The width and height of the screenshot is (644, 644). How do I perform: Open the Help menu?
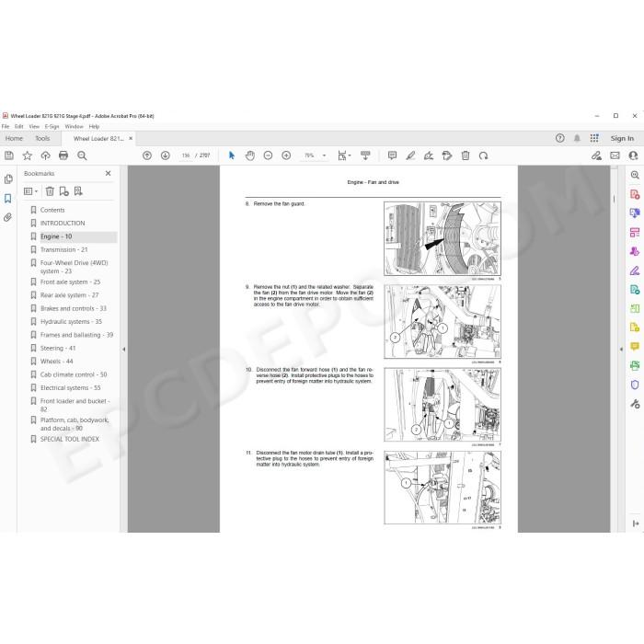click(x=94, y=127)
